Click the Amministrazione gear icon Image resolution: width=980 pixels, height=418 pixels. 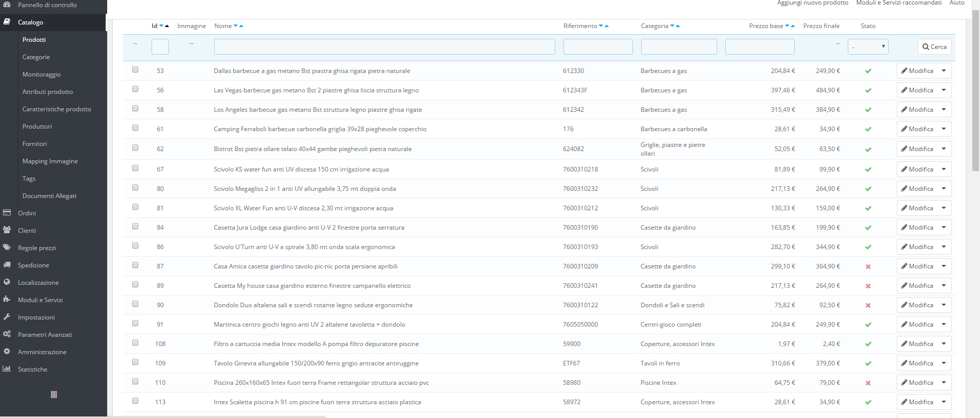7,352
